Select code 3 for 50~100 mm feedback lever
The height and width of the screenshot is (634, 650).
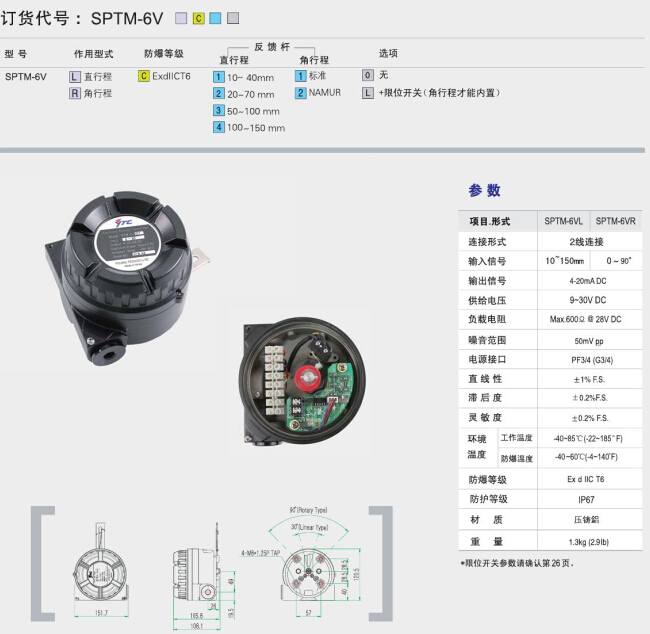point(218,110)
